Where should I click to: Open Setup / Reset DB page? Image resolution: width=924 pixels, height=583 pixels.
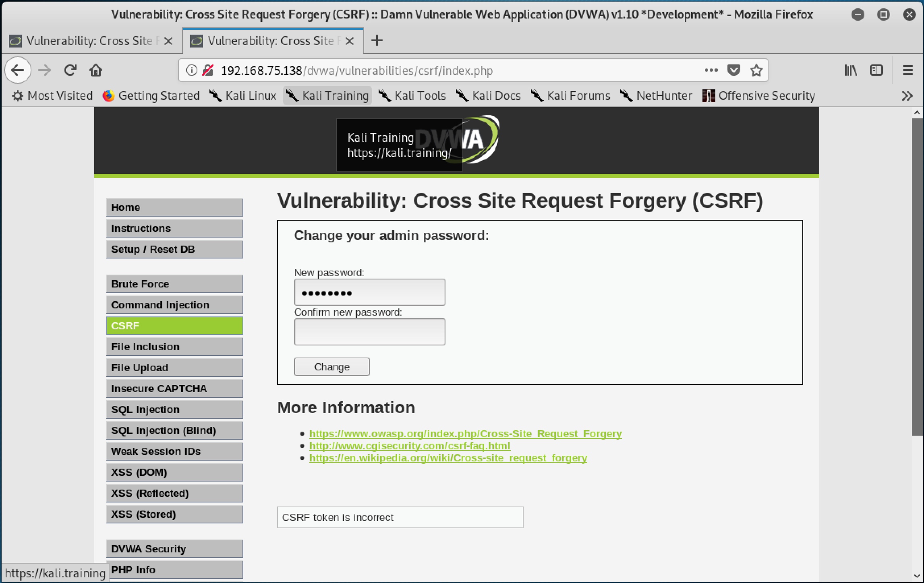pos(175,249)
